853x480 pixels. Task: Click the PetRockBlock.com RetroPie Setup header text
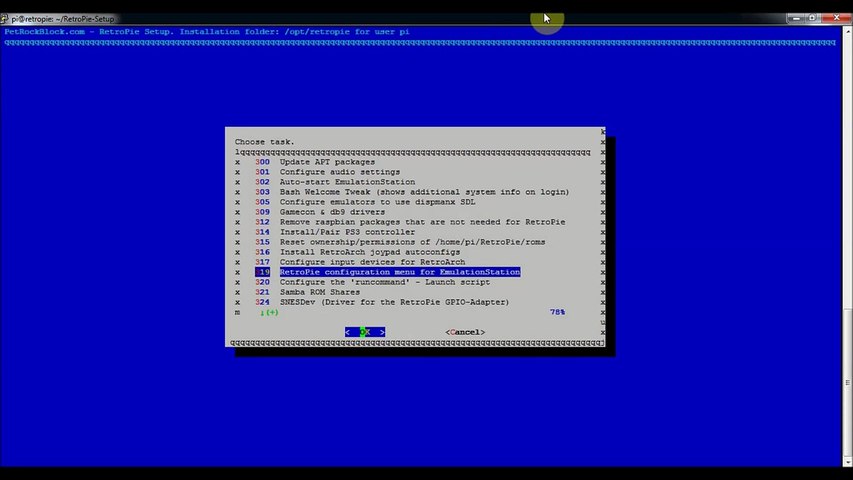pyautogui.click(x=207, y=32)
